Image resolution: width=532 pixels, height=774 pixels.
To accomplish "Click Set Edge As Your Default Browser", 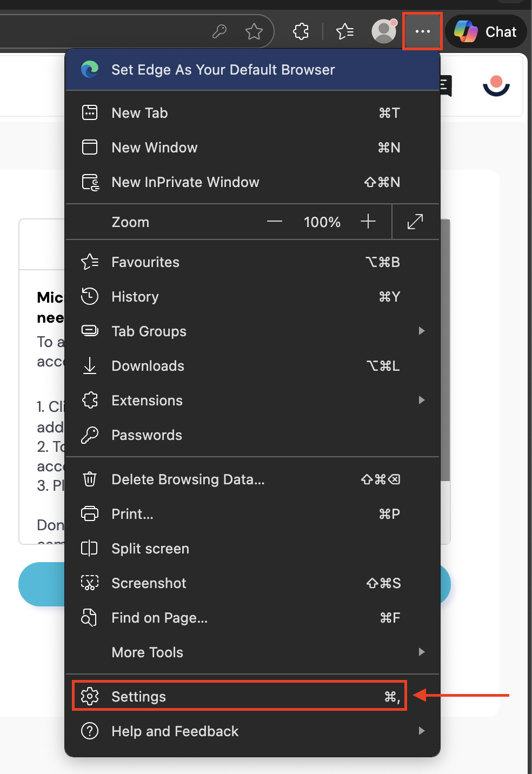I will tap(223, 70).
